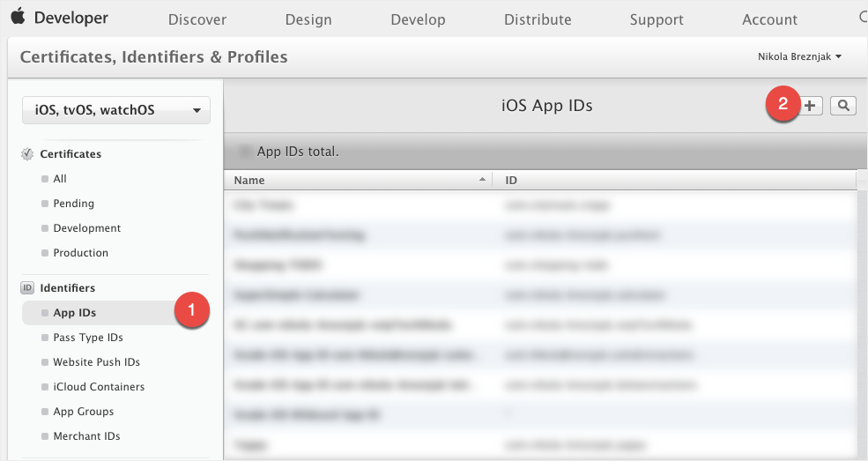The image size is (868, 461).
Task: Open the App IDs search magnifier
Action: pos(843,105)
